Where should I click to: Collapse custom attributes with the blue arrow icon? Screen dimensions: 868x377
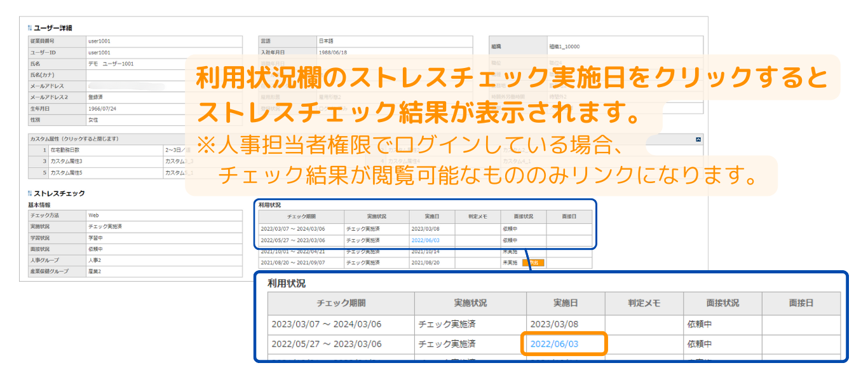[698, 139]
